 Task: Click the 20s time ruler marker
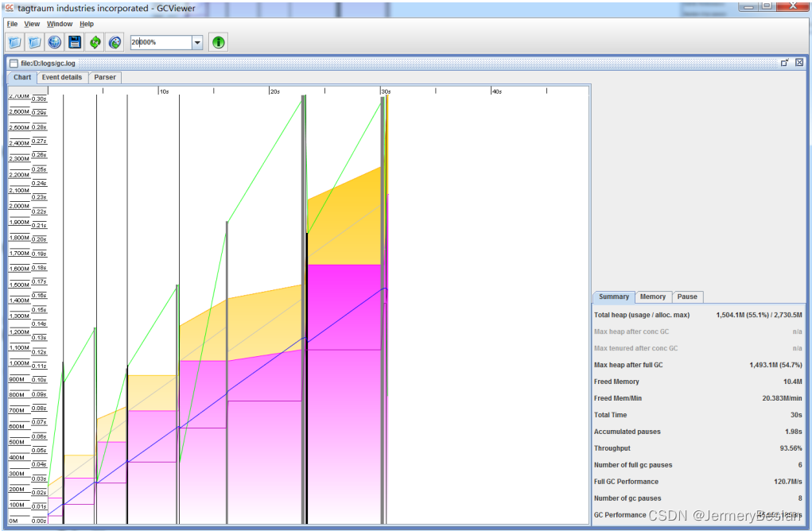275,91
